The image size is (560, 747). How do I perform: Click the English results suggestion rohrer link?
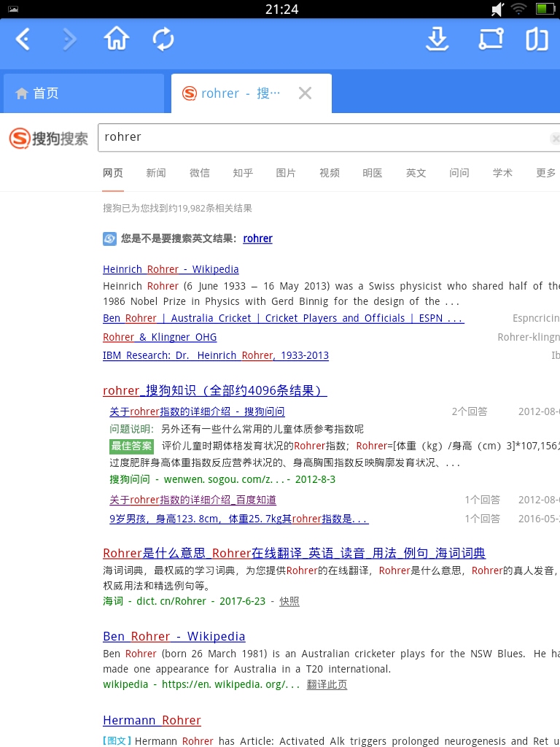click(x=257, y=239)
